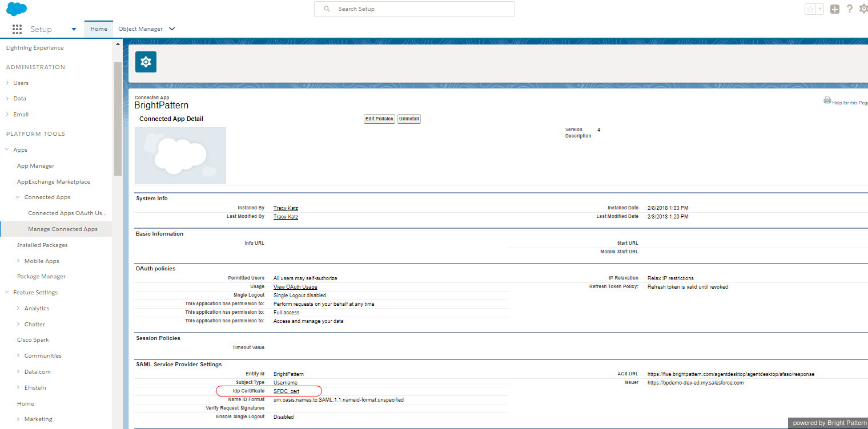Open the global actions plus icon

pos(835,9)
